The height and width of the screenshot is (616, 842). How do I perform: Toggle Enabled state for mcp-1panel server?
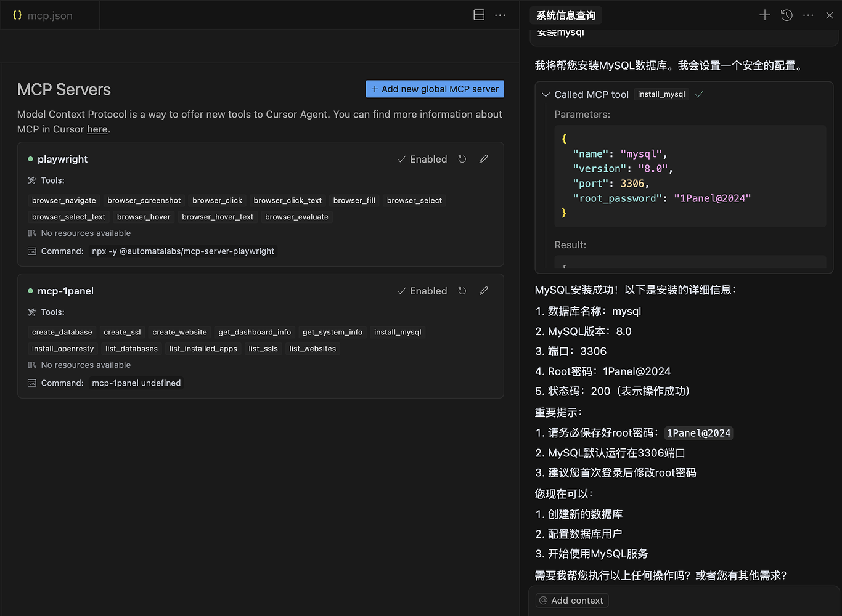(x=422, y=291)
